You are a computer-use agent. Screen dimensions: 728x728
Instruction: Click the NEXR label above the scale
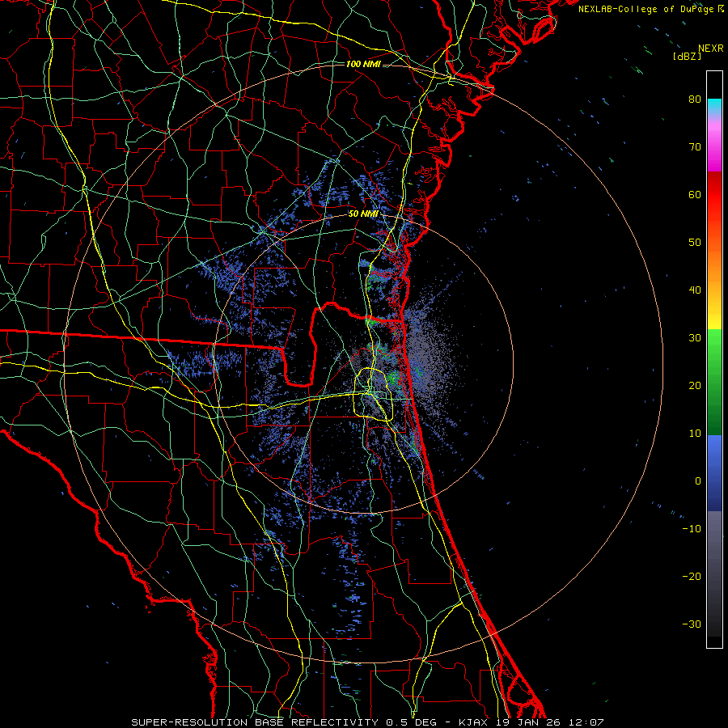pos(711,49)
